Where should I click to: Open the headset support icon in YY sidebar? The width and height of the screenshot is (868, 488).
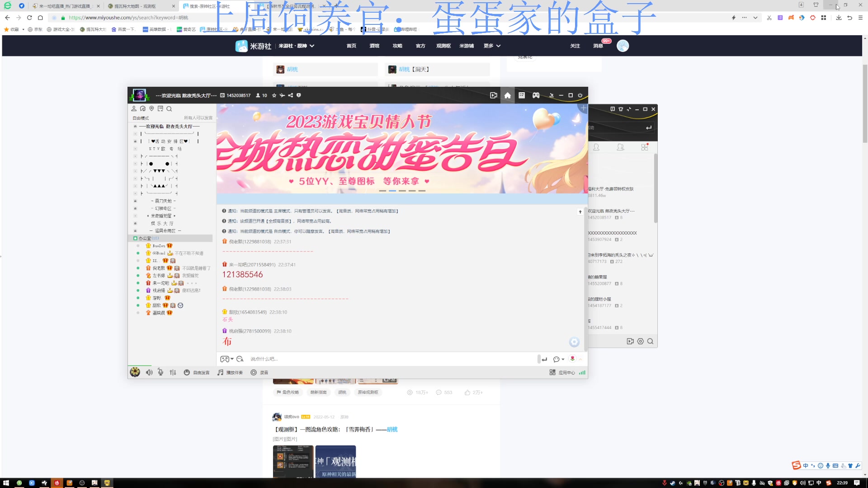(143, 108)
